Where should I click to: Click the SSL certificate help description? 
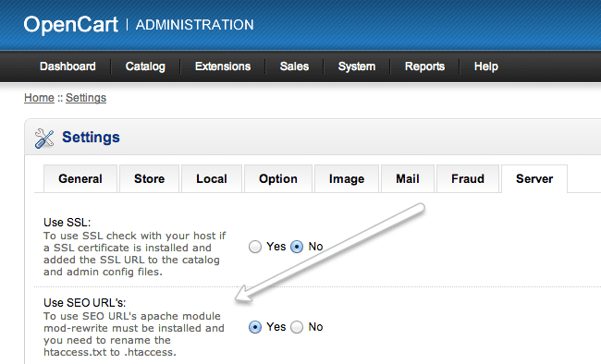[135, 254]
